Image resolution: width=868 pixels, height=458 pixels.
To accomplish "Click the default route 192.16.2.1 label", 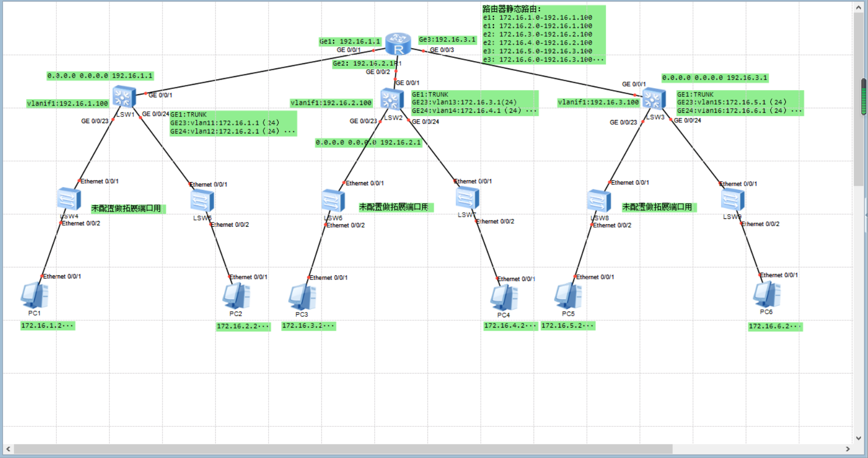I will pos(368,142).
